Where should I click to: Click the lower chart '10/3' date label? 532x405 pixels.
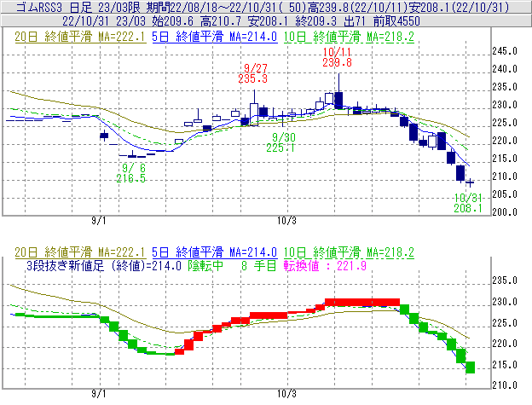click(286, 394)
